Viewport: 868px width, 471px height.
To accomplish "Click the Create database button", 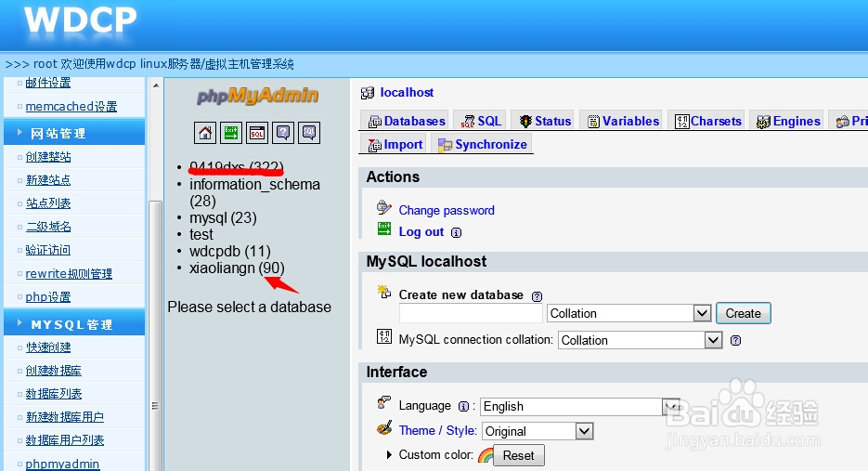I will [x=743, y=314].
